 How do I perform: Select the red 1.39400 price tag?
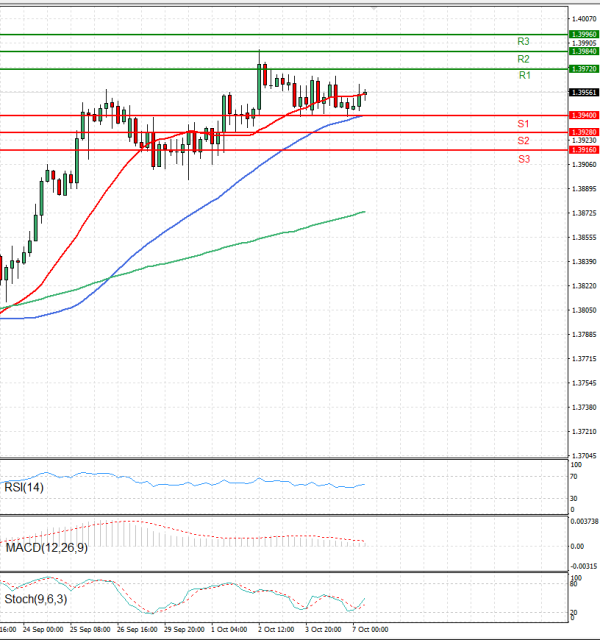coord(584,116)
